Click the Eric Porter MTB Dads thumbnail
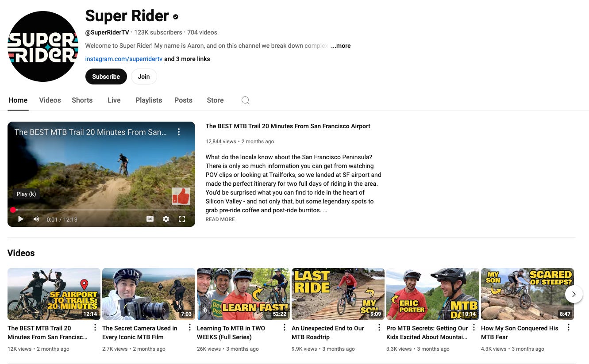 [x=433, y=294]
